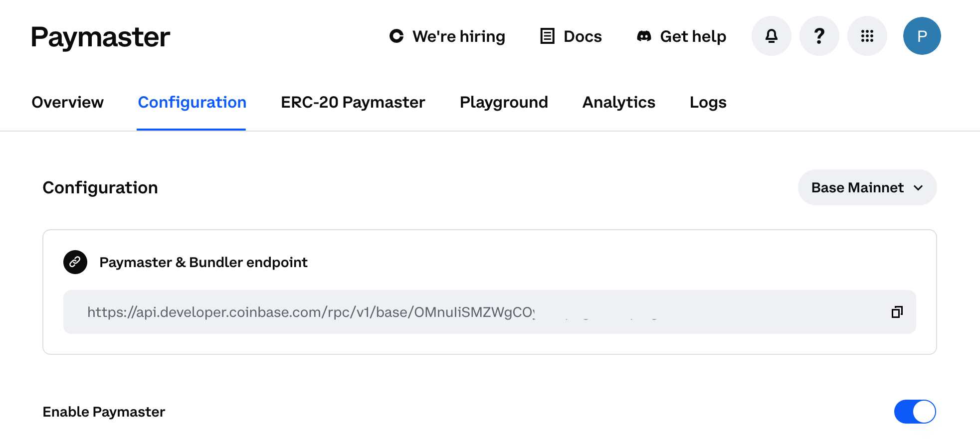The image size is (980, 447).
Task: Click the Paymaster & Bundler endpoint label
Action: pos(203,262)
